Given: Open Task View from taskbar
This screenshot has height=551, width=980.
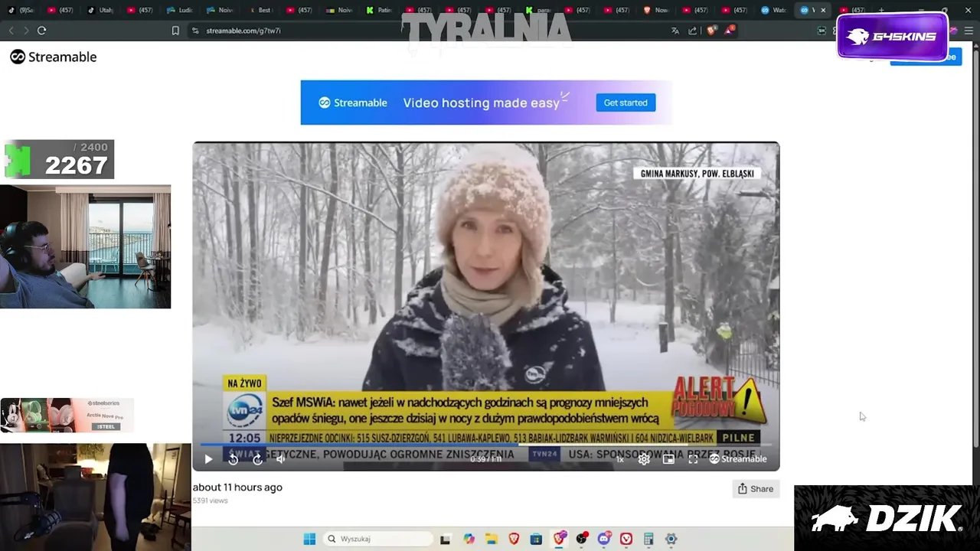Looking at the screenshot, I should (445, 539).
